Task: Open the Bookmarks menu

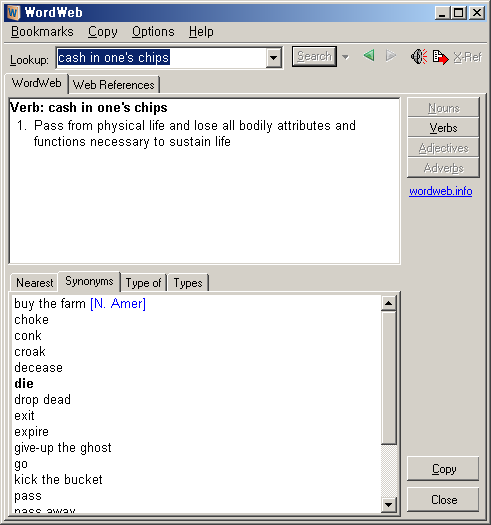Action: click(x=42, y=31)
